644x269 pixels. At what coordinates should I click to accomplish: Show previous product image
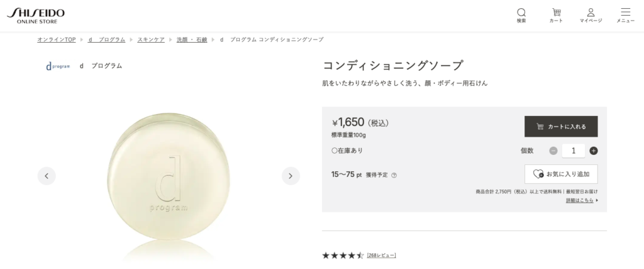click(x=47, y=176)
